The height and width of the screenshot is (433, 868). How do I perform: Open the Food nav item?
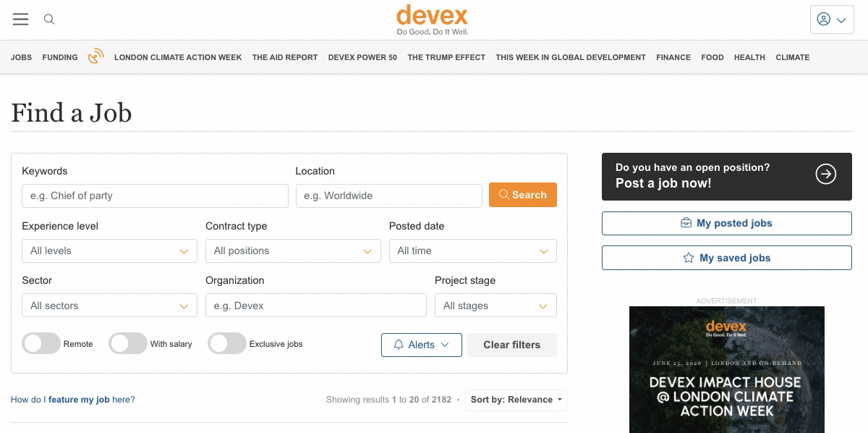(x=712, y=57)
